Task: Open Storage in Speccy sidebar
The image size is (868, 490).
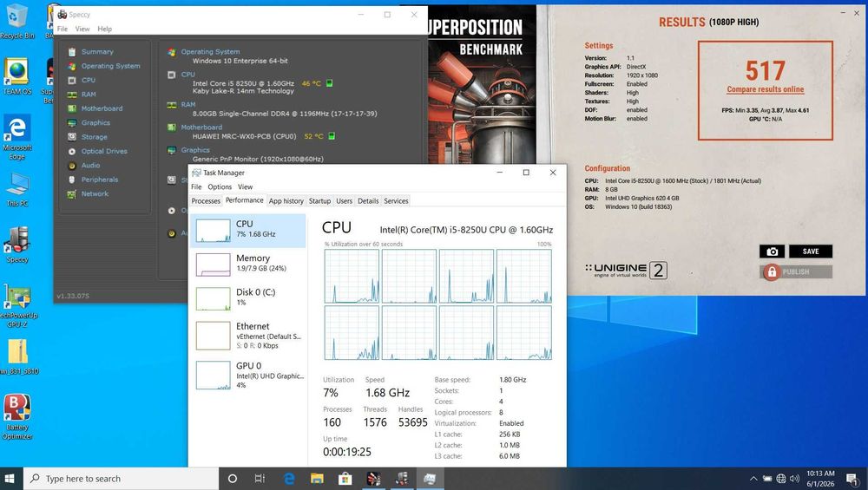Action: tap(94, 137)
